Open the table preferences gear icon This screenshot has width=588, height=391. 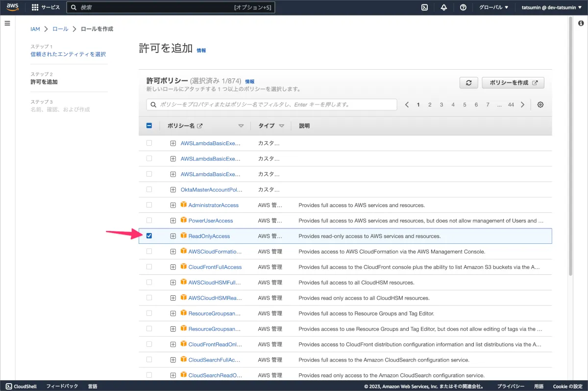click(x=540, y=104)
